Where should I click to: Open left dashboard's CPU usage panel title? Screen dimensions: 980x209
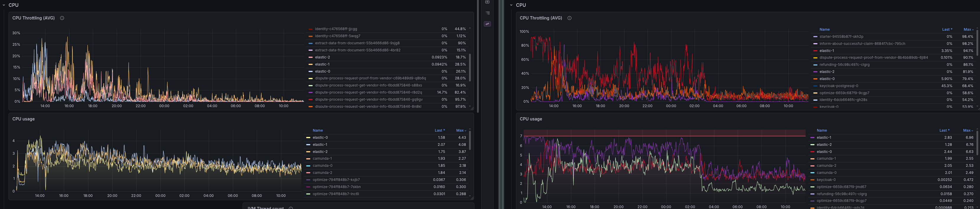click(23, 119)
